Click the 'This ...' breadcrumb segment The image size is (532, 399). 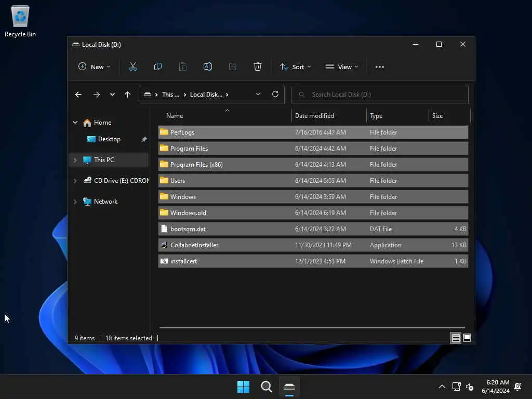(170, 95)
